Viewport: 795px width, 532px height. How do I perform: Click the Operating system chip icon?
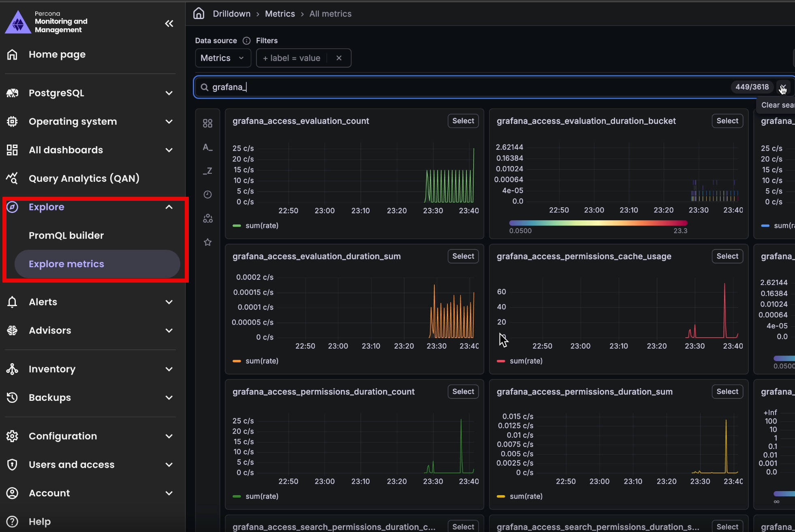[12, 121]
